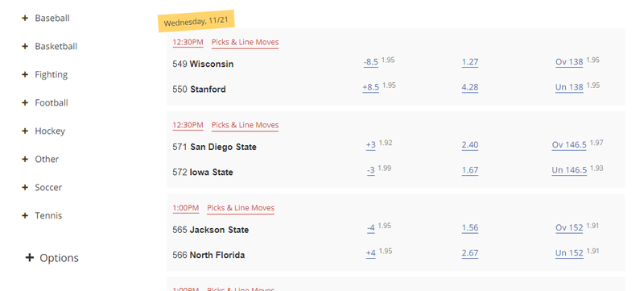Expand Hockey using its plus icon

pyautogui.click(x=25, y=131)
